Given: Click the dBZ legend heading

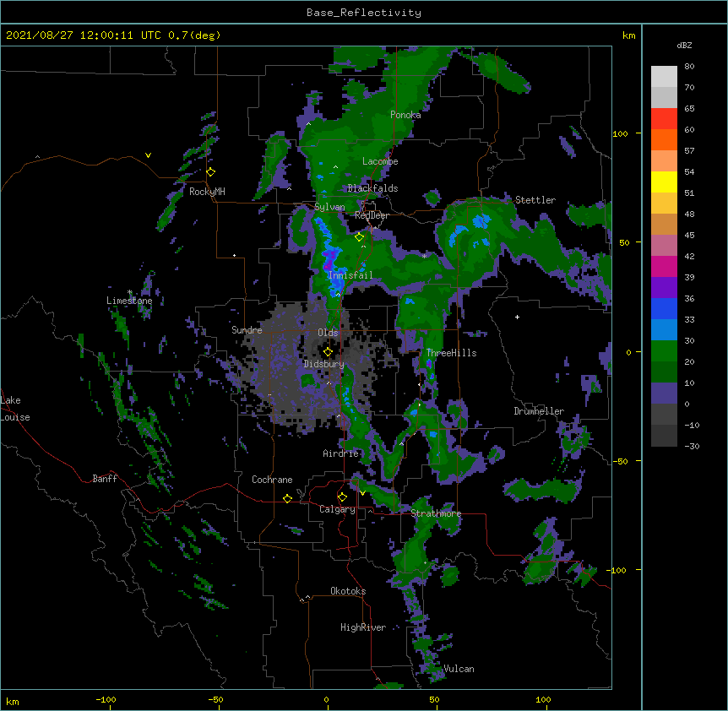Looking at the screenshot, I should click(684, 46).
